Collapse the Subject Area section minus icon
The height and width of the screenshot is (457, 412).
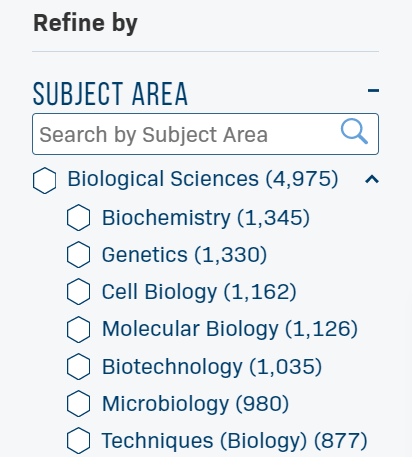pyautogui.click(x=373, y=90)
